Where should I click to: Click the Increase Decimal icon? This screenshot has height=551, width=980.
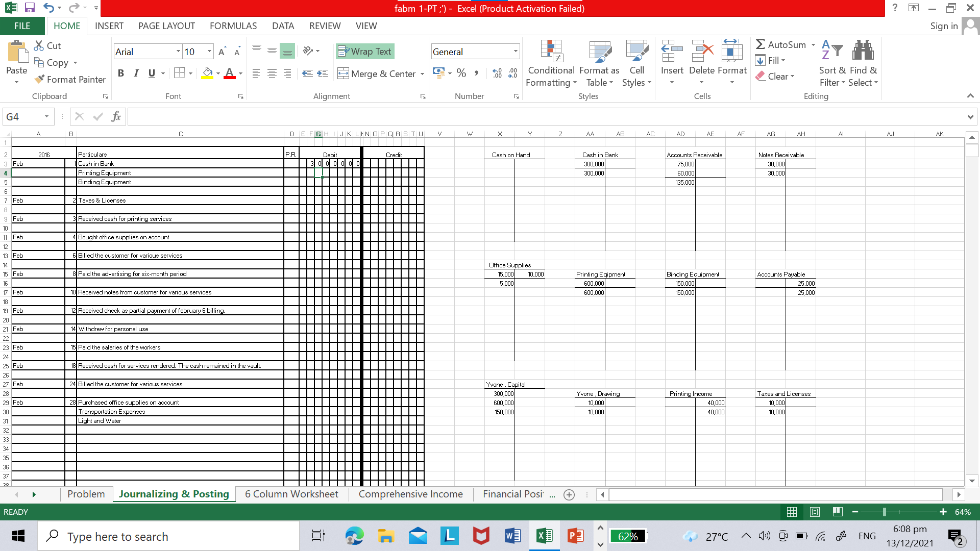click(497, 73)
